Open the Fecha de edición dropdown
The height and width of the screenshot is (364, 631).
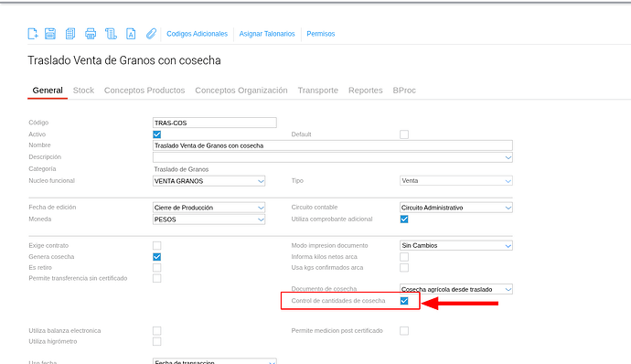(209, 208)
